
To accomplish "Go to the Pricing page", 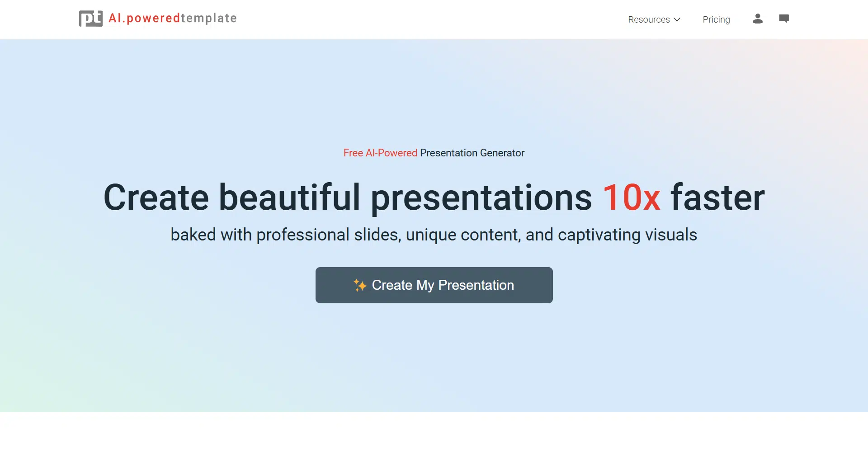I will click(x=716, y=19).
